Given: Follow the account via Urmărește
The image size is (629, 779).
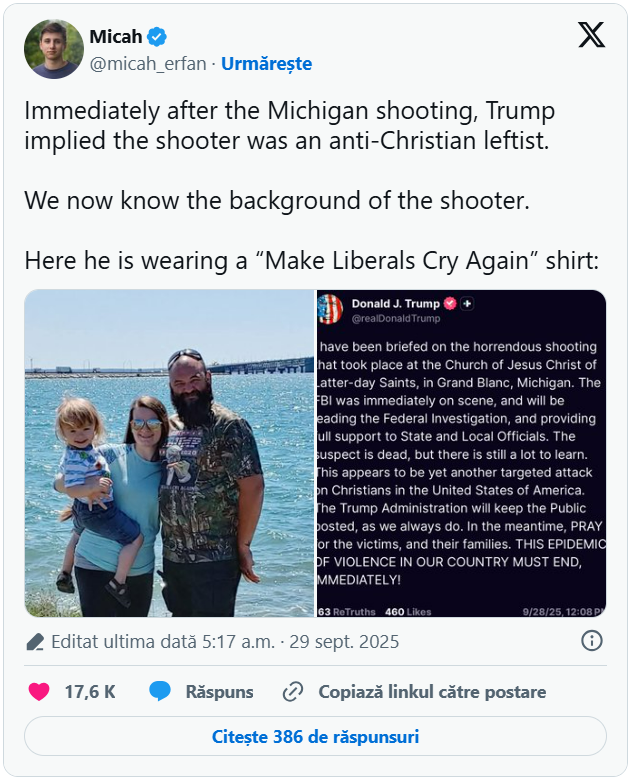Looking at the screenshot, I should [x=266, y=64].
